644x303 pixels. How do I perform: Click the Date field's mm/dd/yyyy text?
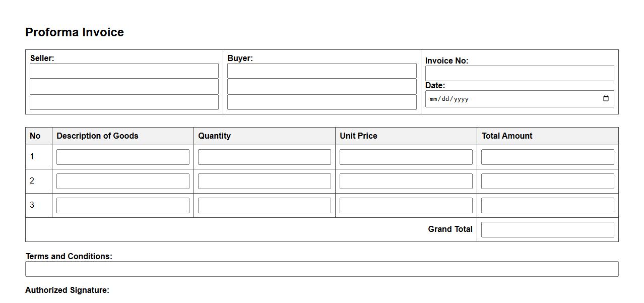click(448, 99)
